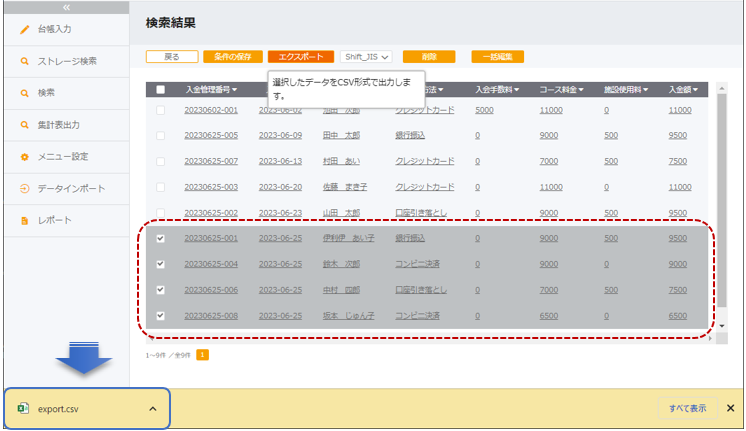Open the 検索 menu item
The image size is (746, 431).
[x=67, y=93]
